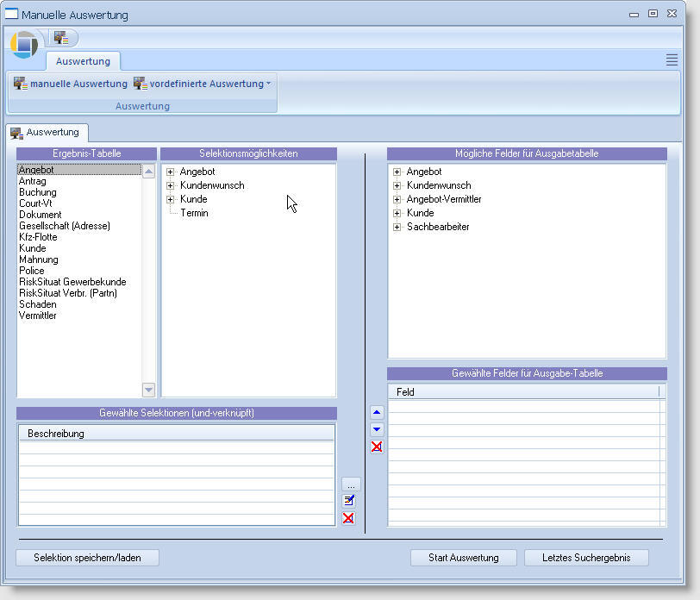
Task: Click Selektion speichern/laden button
Action: (88, 558)
